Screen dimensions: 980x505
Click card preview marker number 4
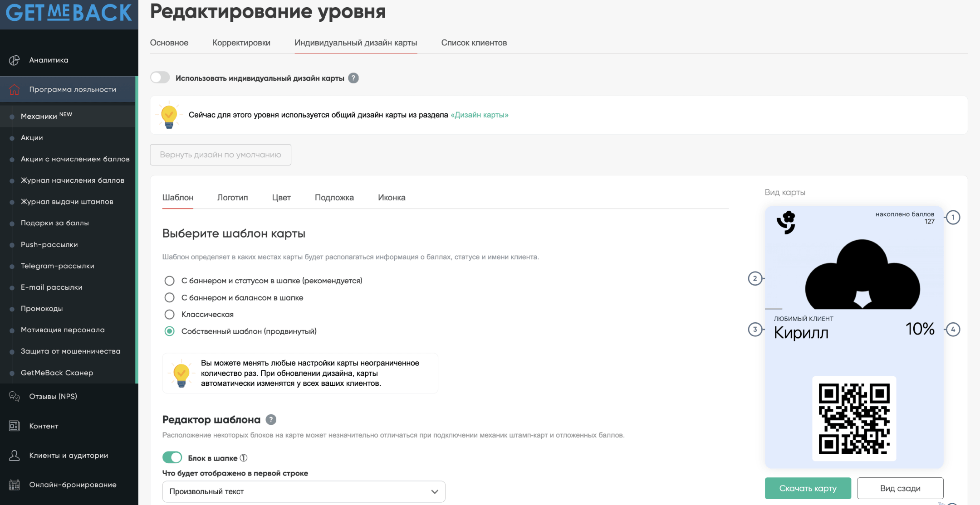point(953,330)
